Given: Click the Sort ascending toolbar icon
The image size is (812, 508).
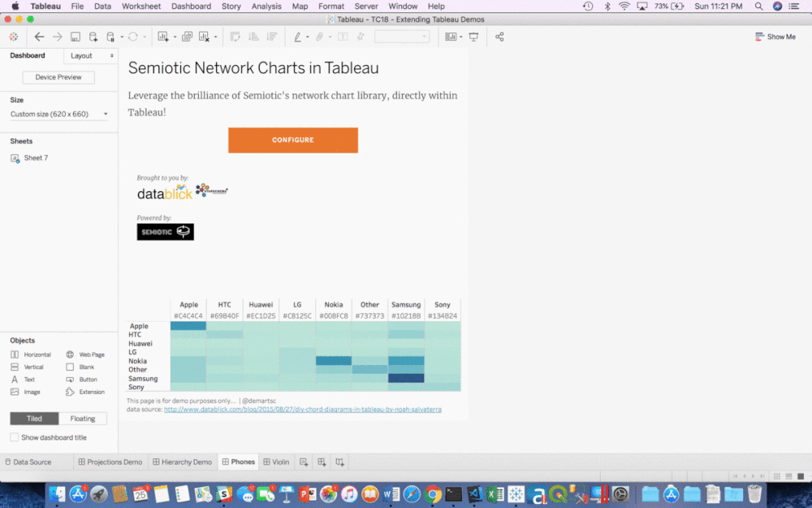Looking at the screenshot, I should click(253, 37).
